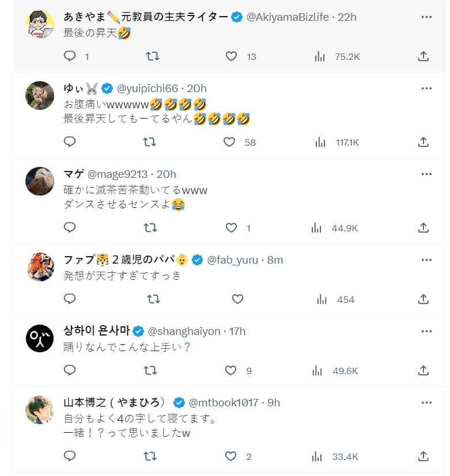Reply to the @shanghaiyon tweet

(70, 370)
